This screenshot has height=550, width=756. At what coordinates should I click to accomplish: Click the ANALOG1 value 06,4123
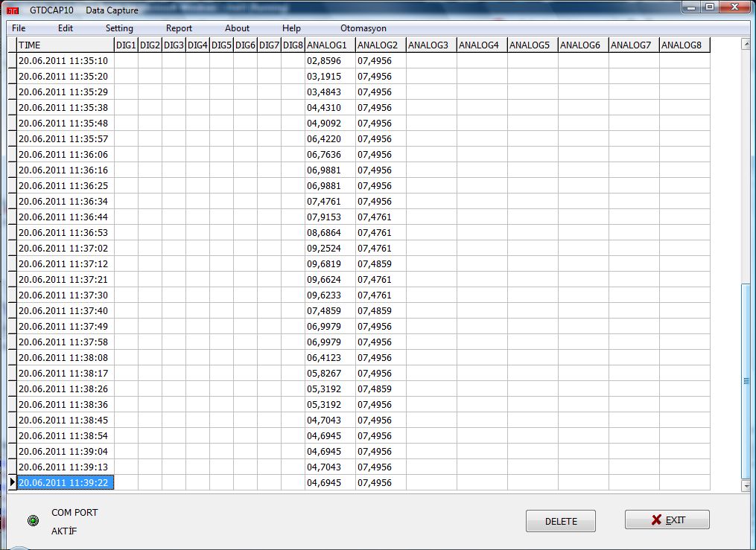[x=330, y=357]
